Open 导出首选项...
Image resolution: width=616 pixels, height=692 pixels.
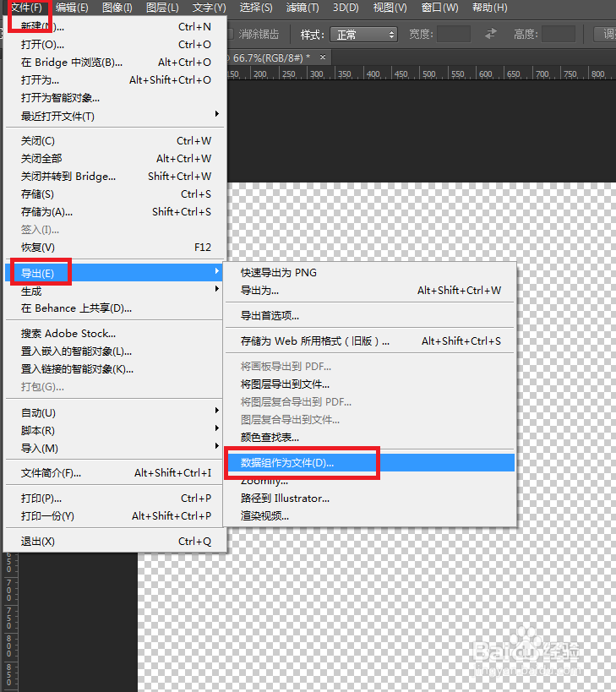click(x=370, y=315)
